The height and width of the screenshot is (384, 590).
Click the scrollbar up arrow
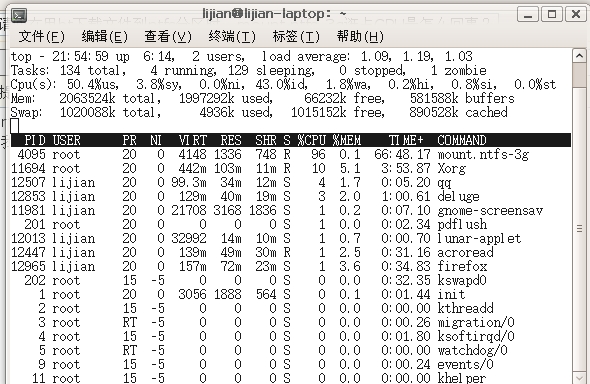click(x=579, y=56)
